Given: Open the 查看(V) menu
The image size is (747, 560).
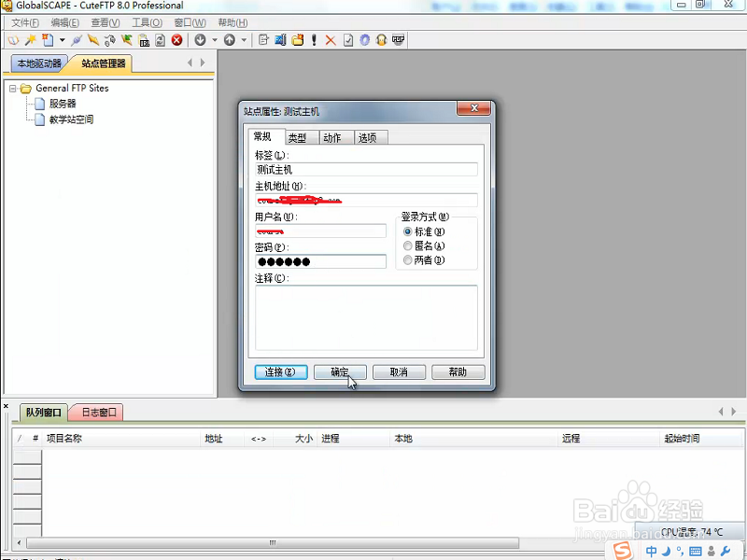Looking at the screenshot, I should [106, 22].
